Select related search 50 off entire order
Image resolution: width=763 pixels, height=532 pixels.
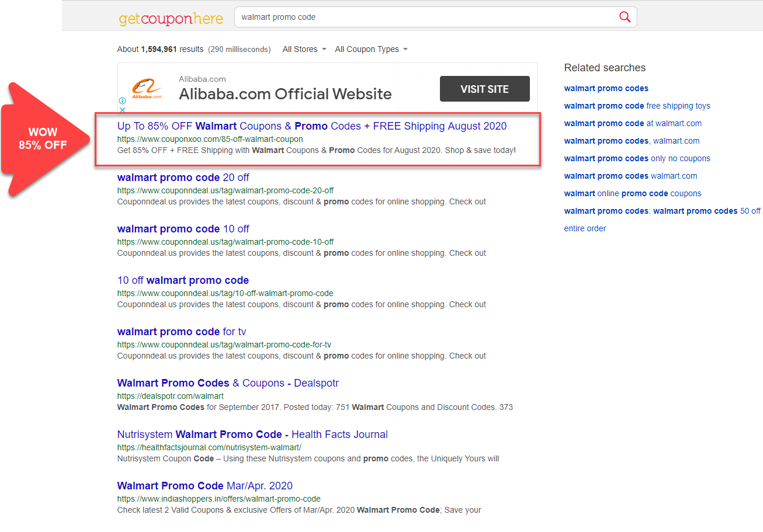tap(663, 220)
